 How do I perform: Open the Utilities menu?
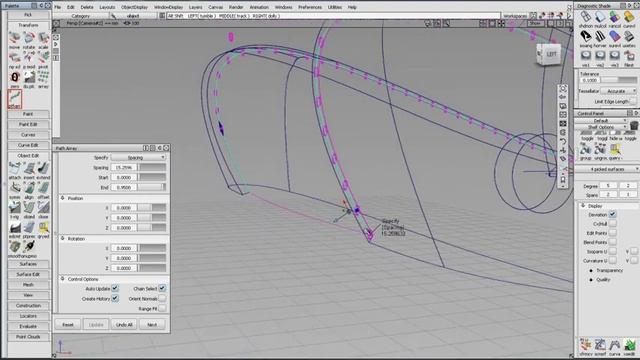pyautogui.click(x=335, y=7)
